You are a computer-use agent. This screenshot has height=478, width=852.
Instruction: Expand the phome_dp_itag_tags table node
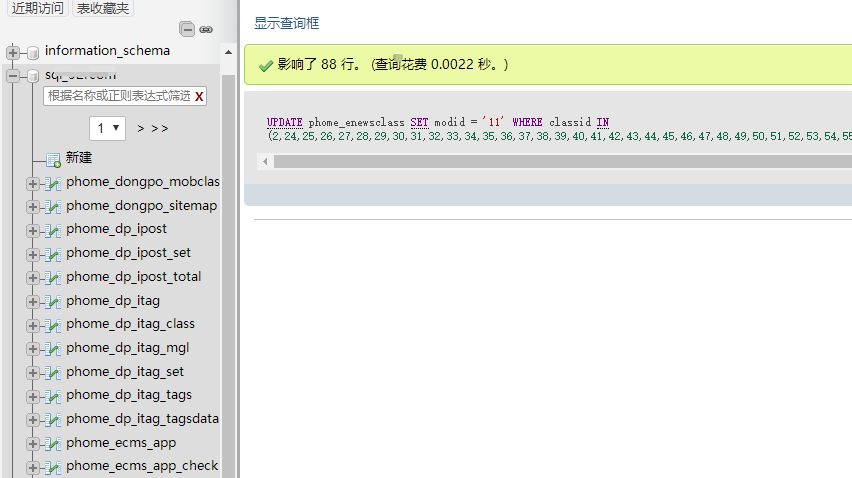click(x=33, y=396)
